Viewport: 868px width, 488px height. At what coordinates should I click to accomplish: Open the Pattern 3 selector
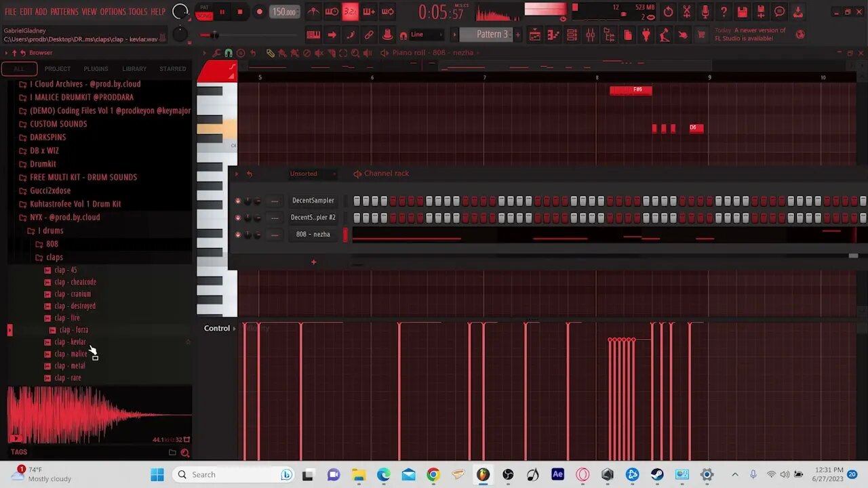pos(488,35)
